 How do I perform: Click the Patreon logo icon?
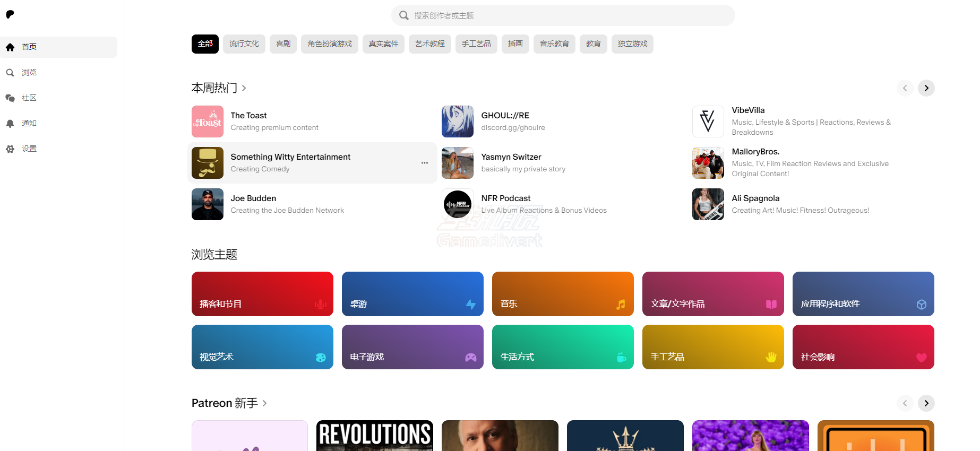coord(10,14)
